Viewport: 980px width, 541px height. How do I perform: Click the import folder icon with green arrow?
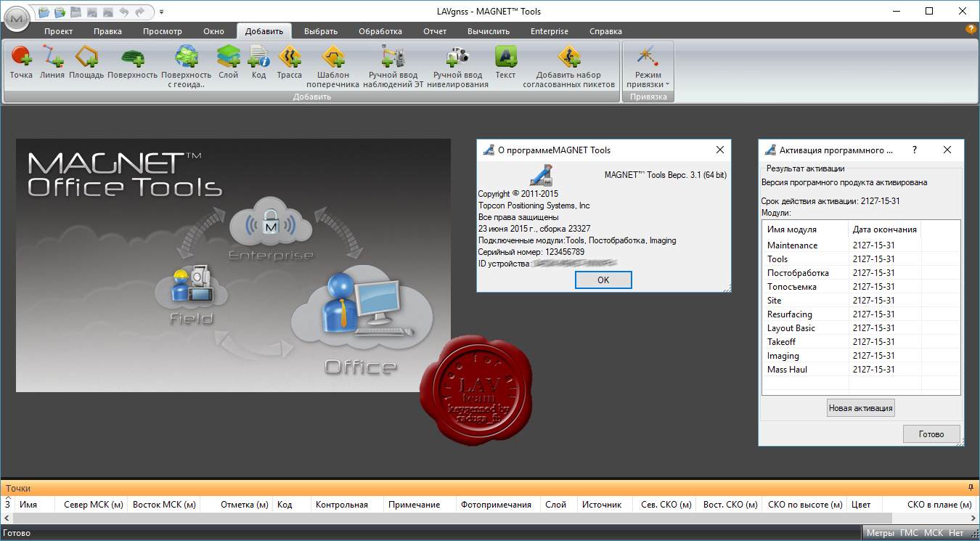pos(60,12)
